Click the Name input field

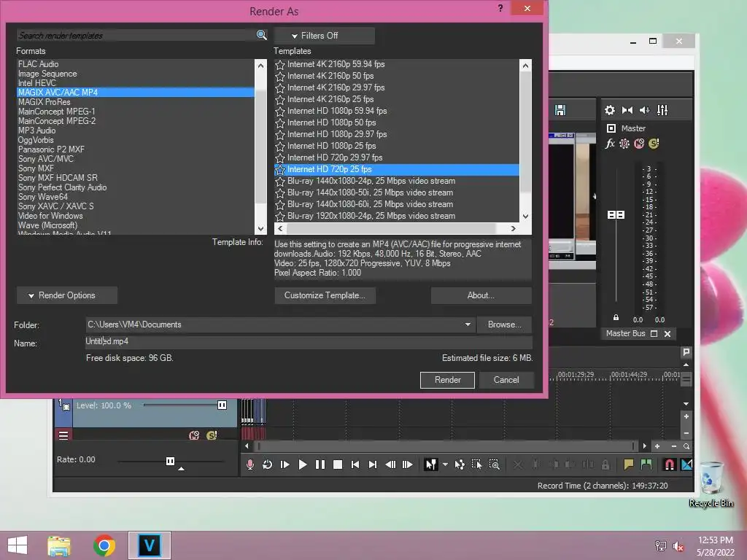[x=309, y=341]
